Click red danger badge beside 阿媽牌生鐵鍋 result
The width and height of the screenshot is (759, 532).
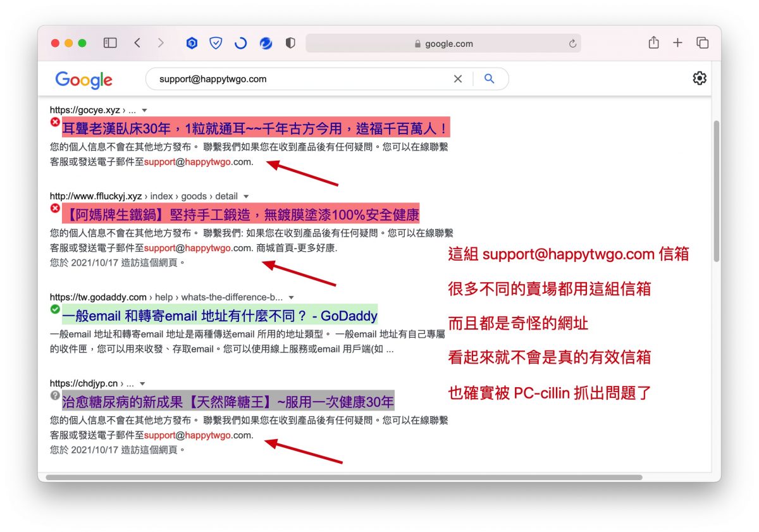[55, 207]
